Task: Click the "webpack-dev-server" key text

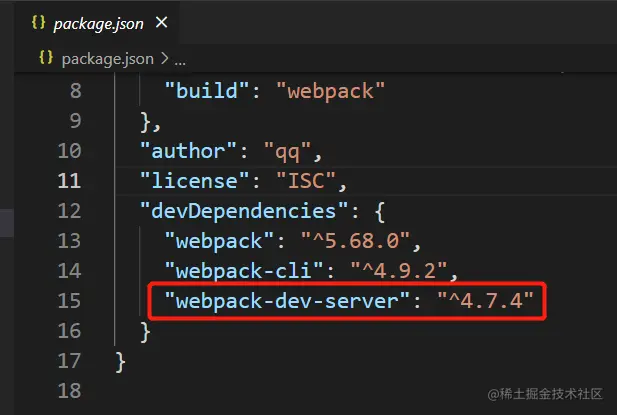Action: (x=287, y=301)
